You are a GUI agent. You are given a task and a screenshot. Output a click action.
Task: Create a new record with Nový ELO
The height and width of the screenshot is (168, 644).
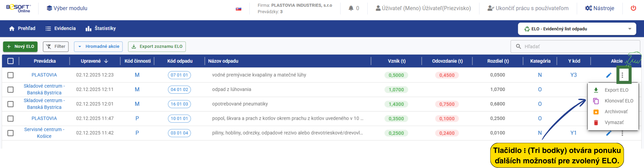[20, 47]
